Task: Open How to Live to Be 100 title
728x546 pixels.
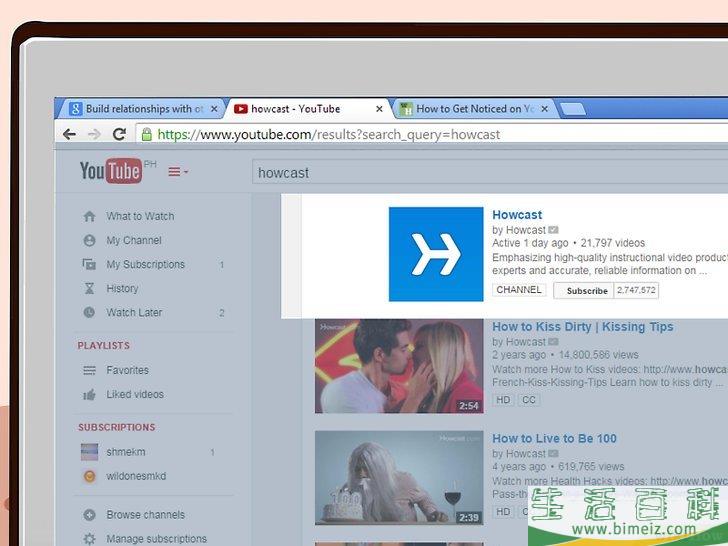Action: (554, 439)
